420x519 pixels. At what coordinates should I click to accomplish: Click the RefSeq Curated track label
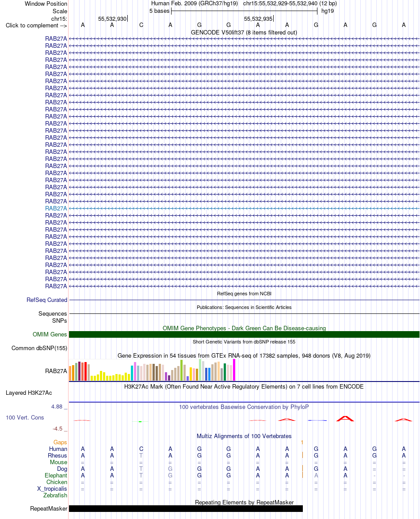47,300
